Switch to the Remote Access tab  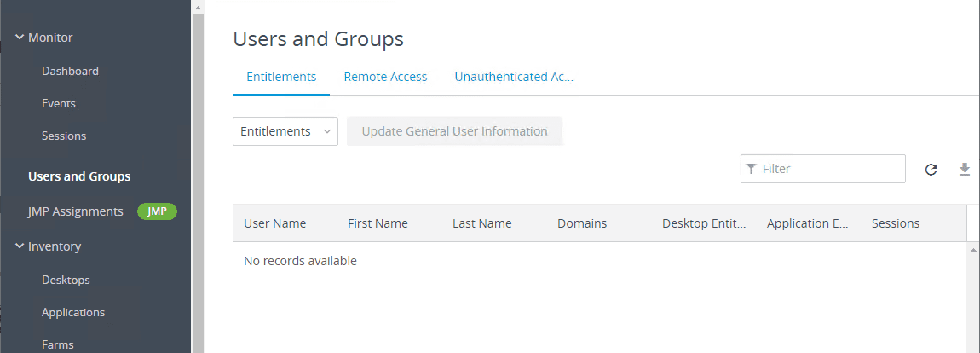[x=385, y=77]
